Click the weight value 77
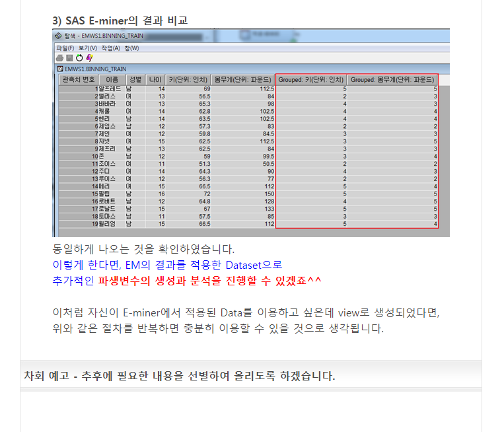This screenshot has width=504, height=432. 271,179
